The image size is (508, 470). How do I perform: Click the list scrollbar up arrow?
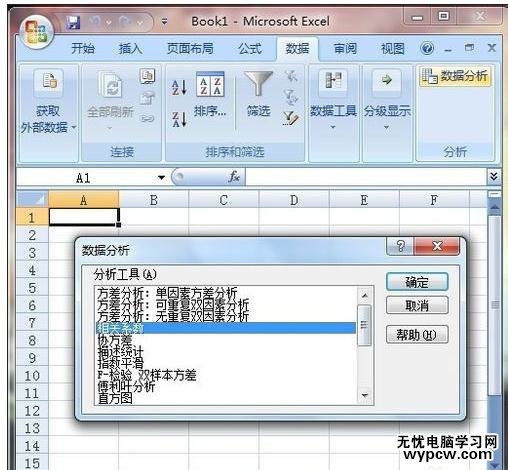point(365,295)
